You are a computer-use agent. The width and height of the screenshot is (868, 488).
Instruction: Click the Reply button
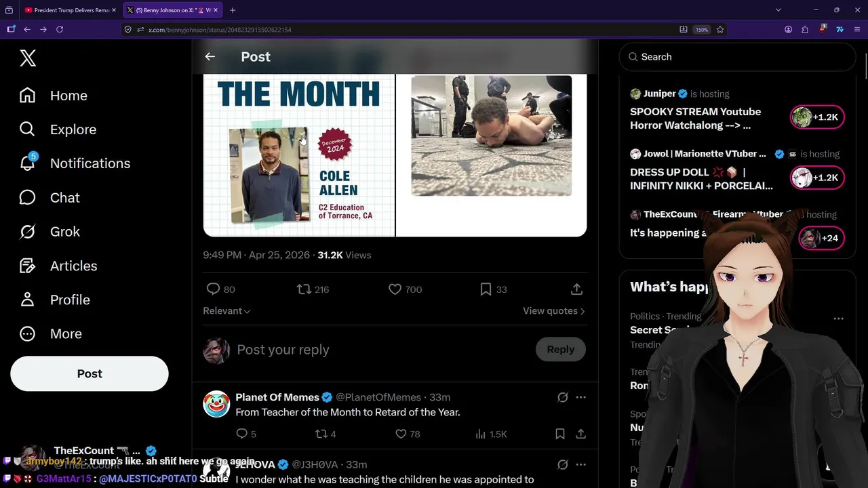click(560, 350)
